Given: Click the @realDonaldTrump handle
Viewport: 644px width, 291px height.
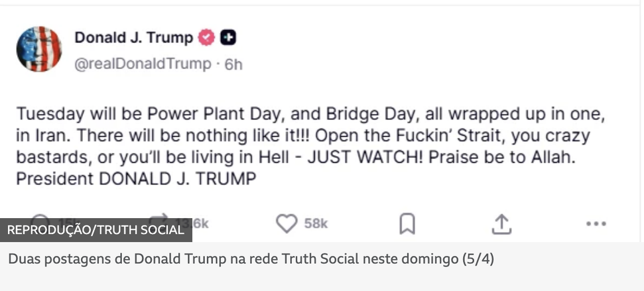Looking at the screenshot, I should click(143, 64).
